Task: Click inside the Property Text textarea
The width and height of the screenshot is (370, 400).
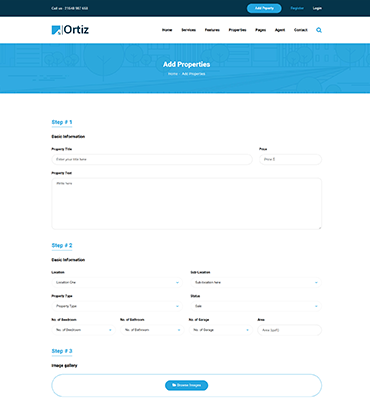Action: tap(187, 204)
